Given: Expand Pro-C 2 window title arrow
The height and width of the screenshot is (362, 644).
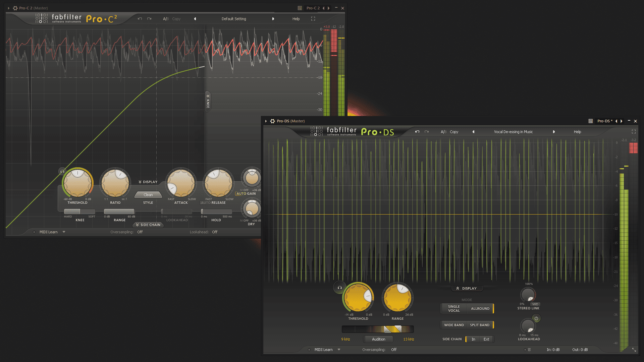Looking at the screenshot, I should pos(9,8).
